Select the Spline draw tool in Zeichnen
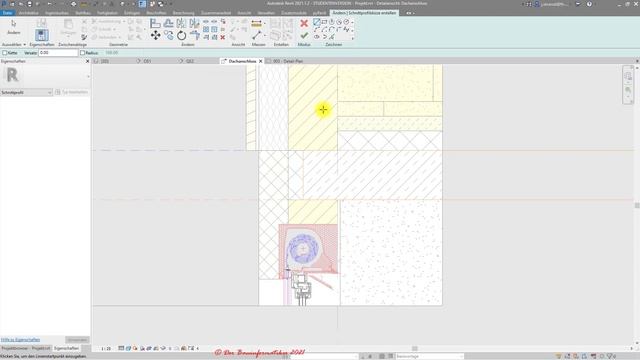The image size is (640, 360). (347, 29)
